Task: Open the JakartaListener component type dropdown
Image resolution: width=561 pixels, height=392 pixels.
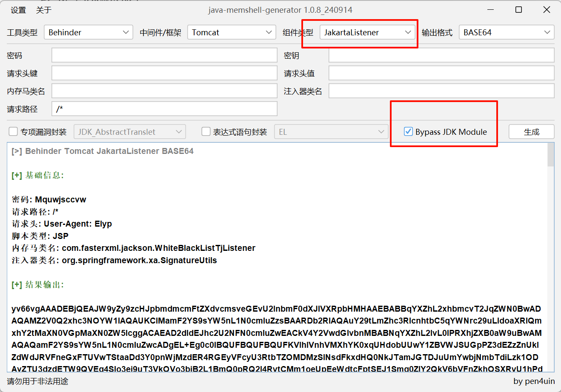Action: [367, 32]
